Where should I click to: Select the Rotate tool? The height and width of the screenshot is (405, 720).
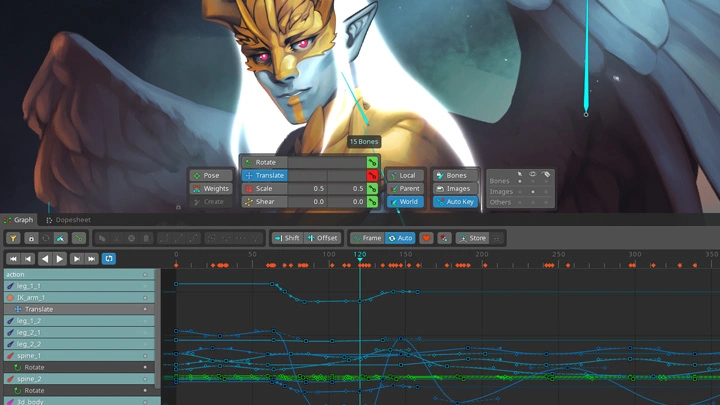(264, 162)
